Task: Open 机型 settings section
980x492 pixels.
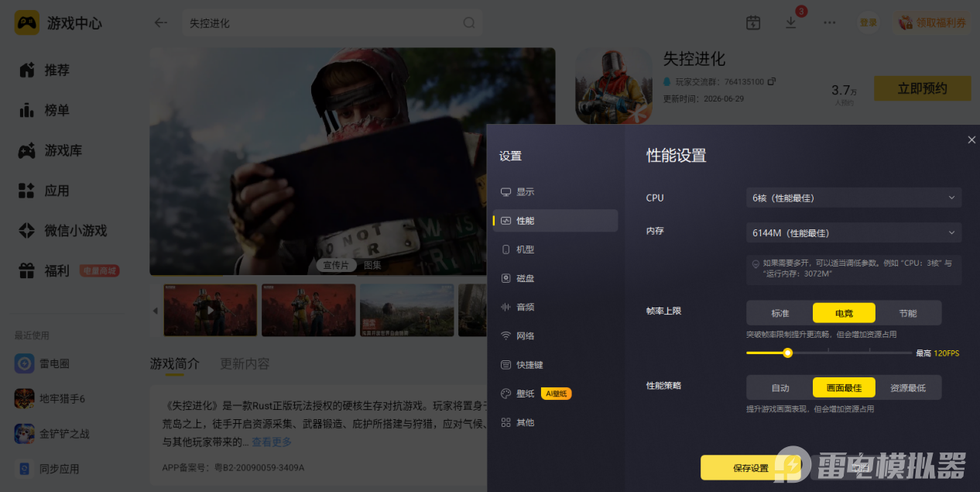Action: pyautogui.click(x=555, y=249)
